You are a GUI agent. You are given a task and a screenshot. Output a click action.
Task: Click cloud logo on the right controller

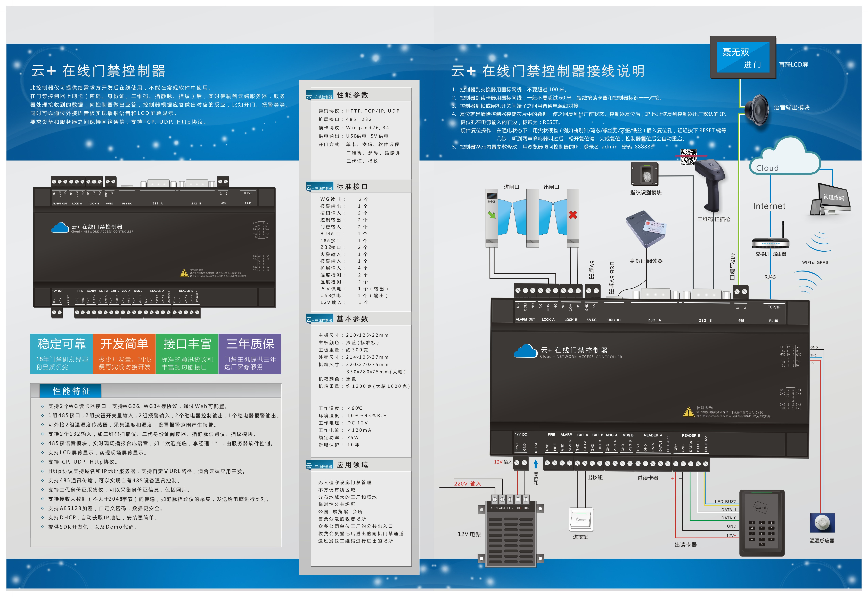526,351
